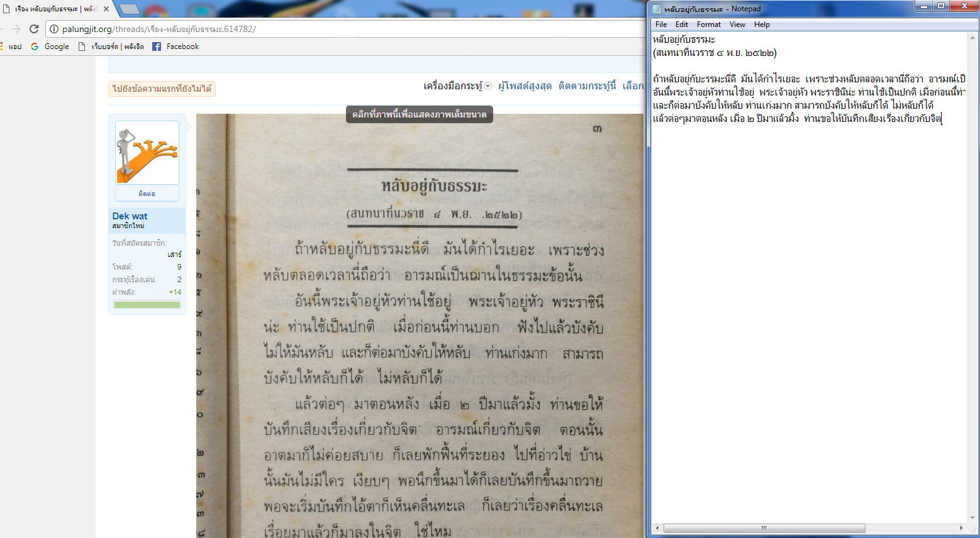Open the Dek wat profile link
Viewport: 980px width, 538px height.
tap(130, 216)
